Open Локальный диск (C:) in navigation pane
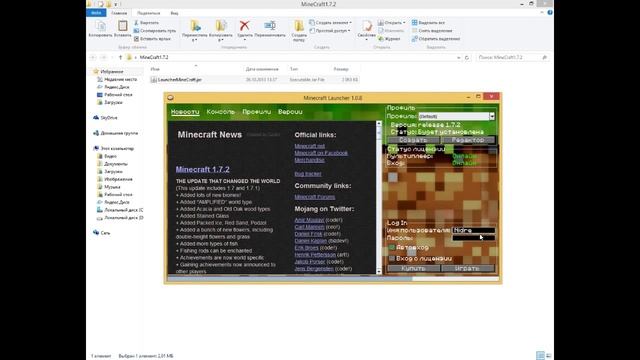The image size is (640, 360). tap(120, 210)
